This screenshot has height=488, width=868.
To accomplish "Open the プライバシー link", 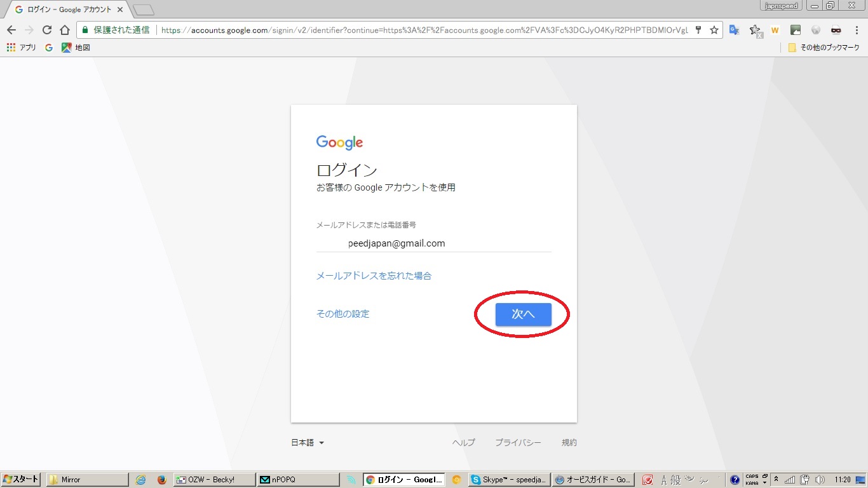I will click(518, 443).
